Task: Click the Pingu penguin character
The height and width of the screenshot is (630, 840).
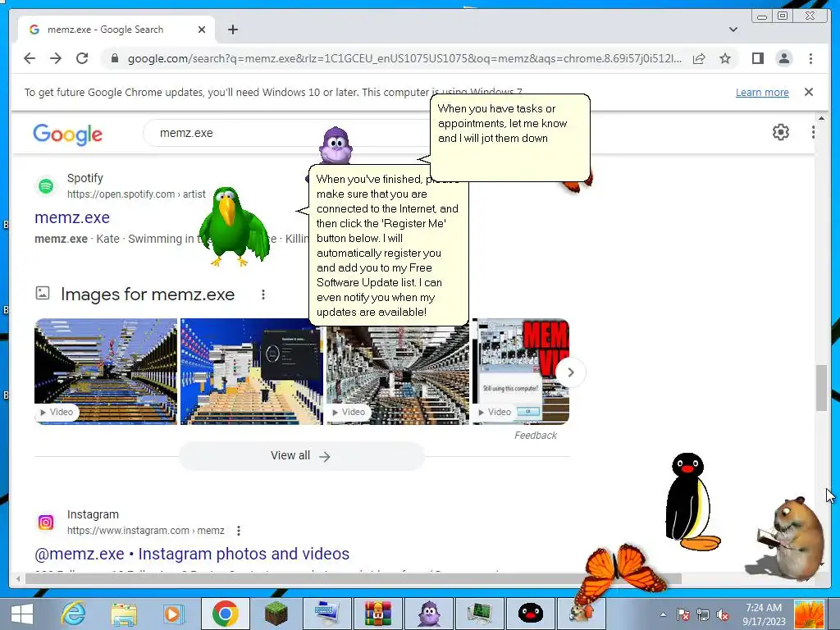Action: point(691,502)
